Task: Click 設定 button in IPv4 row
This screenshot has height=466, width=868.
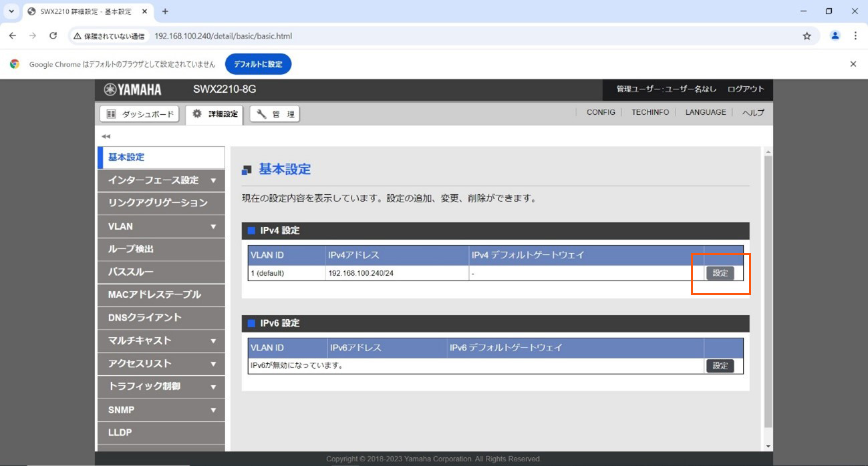Action: pos(720,273)
